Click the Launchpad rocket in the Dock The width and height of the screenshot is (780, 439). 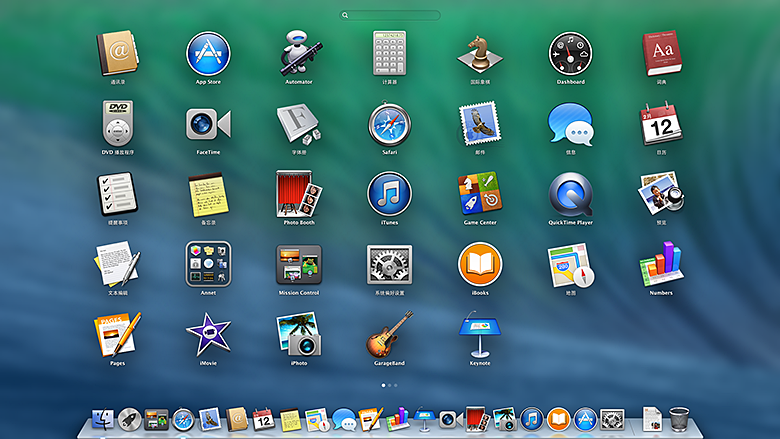pyautogui.click(x=130, y=420)
